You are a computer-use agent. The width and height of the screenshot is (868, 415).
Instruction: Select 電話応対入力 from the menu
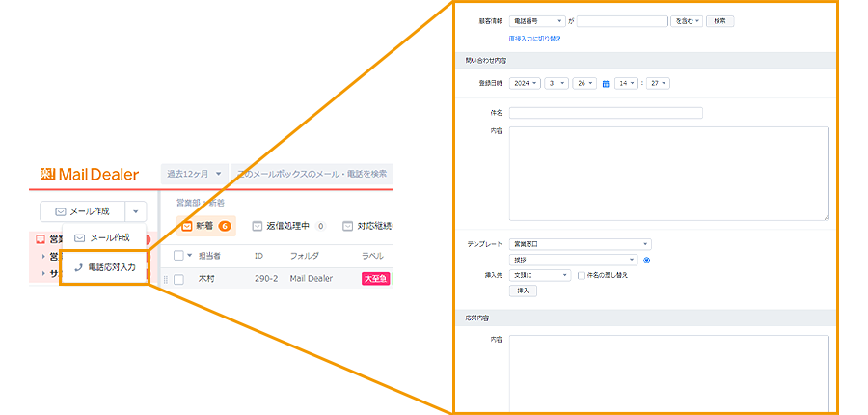click(x=105, y=267)
